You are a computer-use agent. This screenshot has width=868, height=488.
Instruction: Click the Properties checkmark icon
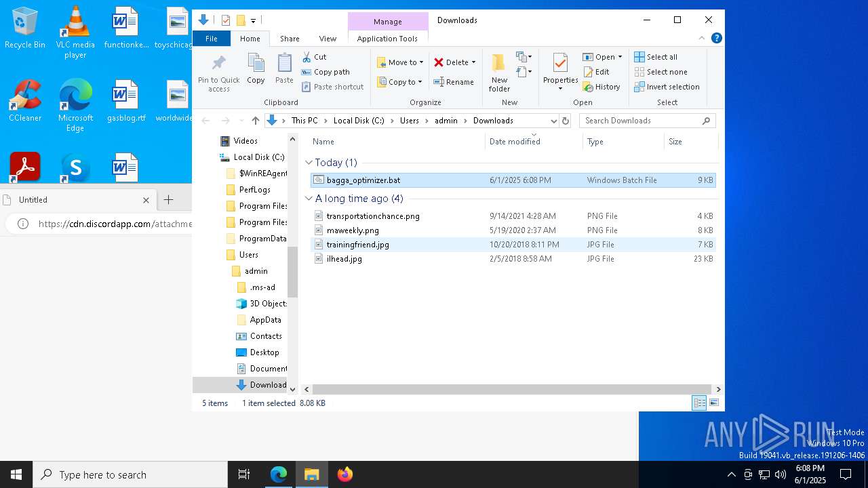pos(560,63)
